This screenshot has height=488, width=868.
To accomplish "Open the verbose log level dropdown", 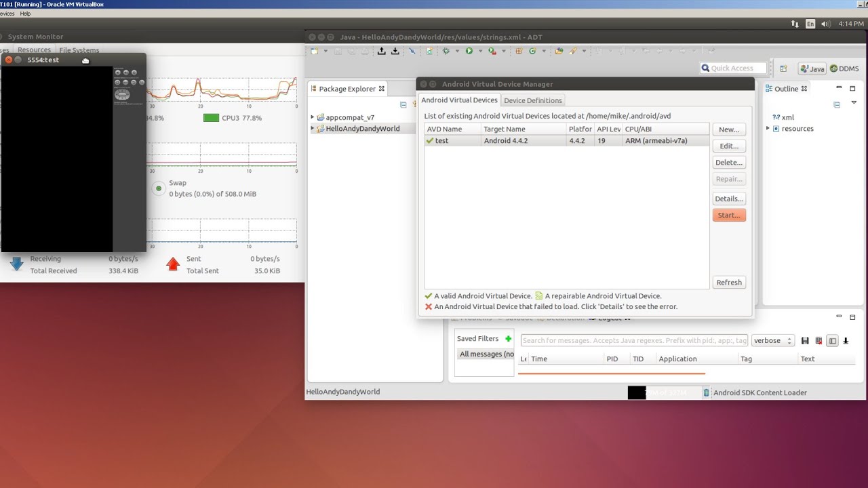I will click(772, 340).
